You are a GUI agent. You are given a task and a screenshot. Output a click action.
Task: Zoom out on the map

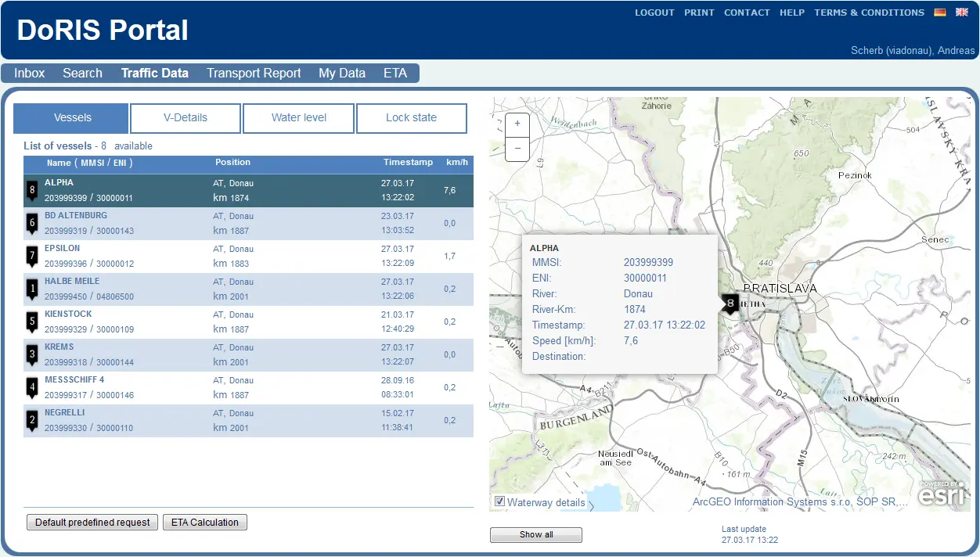[x=517, y=148]
